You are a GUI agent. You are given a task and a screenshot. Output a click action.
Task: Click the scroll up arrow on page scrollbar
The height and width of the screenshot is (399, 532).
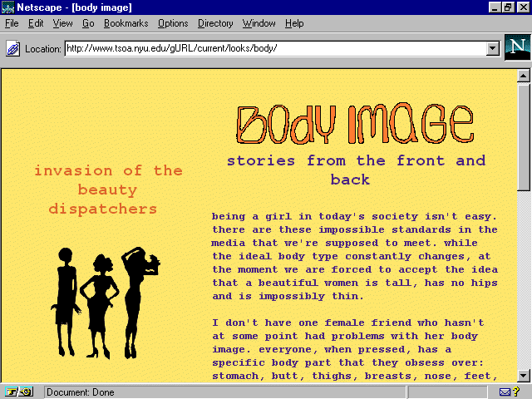pyautogui.click(x=524, y=76)
